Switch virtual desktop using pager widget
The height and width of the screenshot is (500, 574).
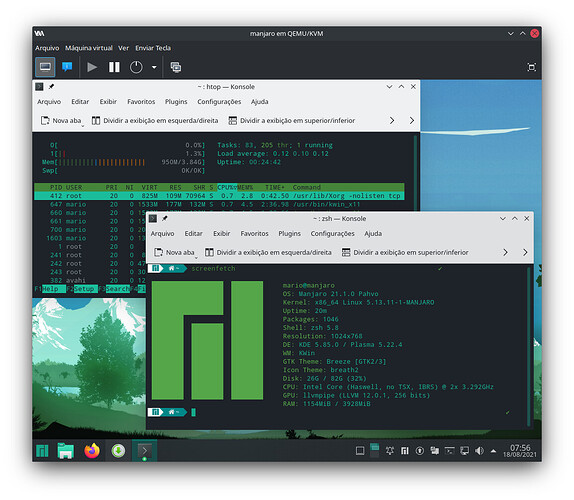click(374, 451)
